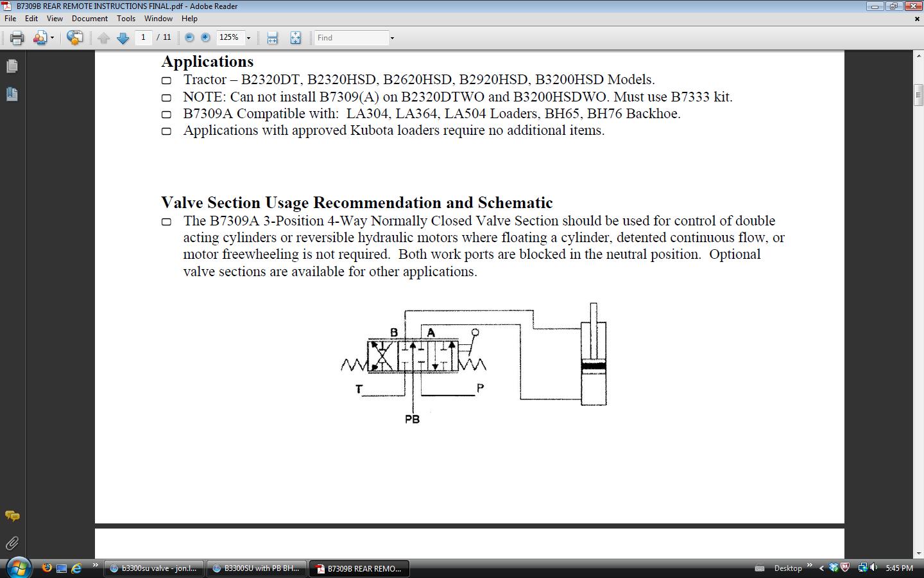
Task: Click the Dropbox tray icon
Action: point(834,568)
